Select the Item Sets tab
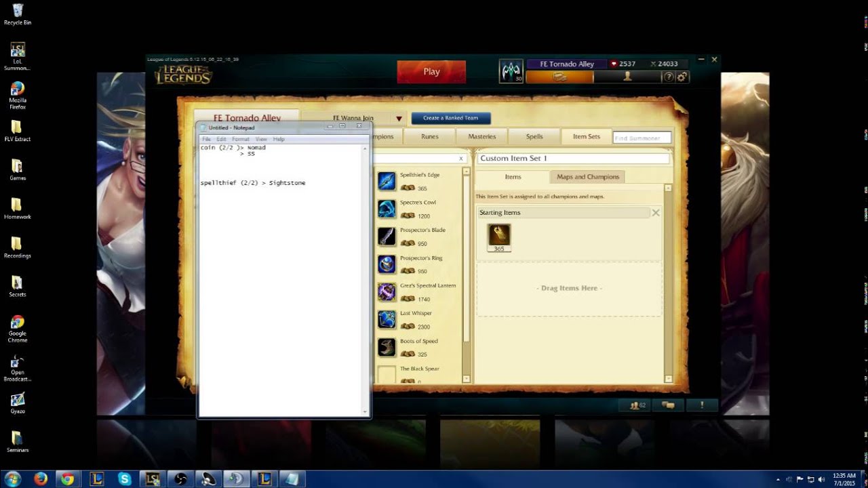The image size is (868, 488). [x=587, y=136]
